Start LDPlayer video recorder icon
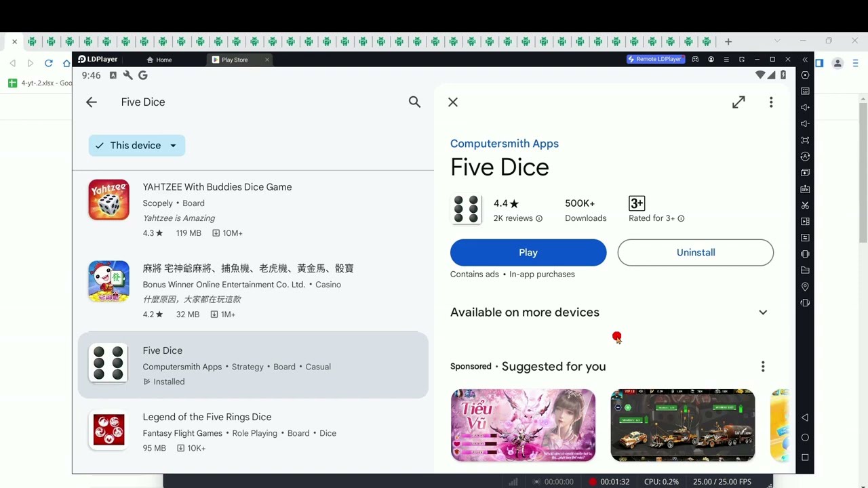The width and height of the screenshot is (868, 488). (805, 222)
